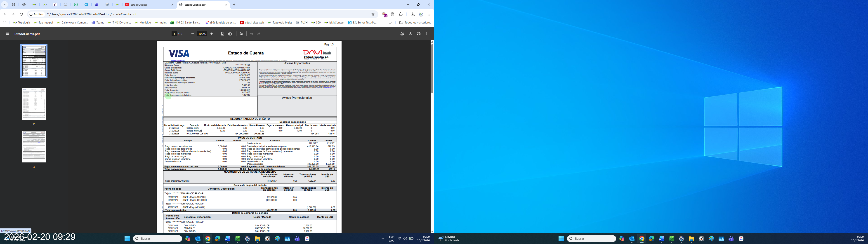Zoom in the PDF with plus button
Image resolution: width=868 pixels, height=244 pixels.
pyautogui.click(x=212, y=34)
